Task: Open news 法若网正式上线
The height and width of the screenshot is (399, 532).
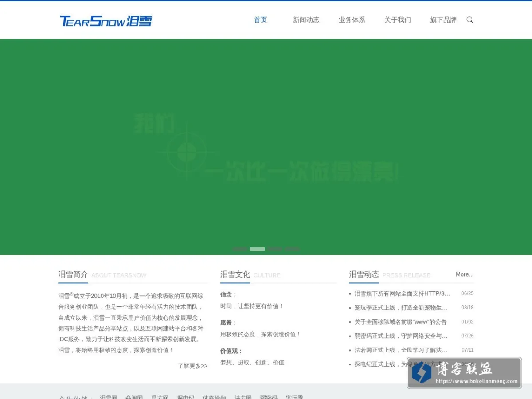Action: 401,350
